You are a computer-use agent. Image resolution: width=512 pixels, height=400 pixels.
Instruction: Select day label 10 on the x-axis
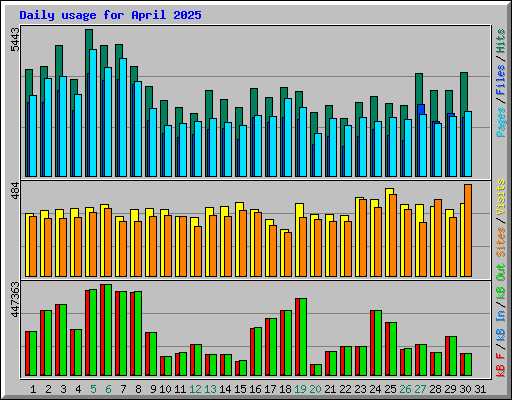165,389
